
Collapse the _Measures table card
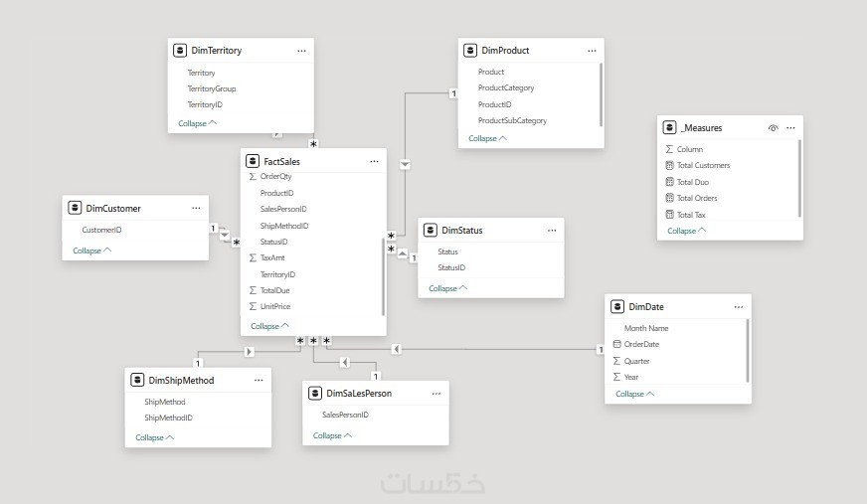(x=686, y=231)
